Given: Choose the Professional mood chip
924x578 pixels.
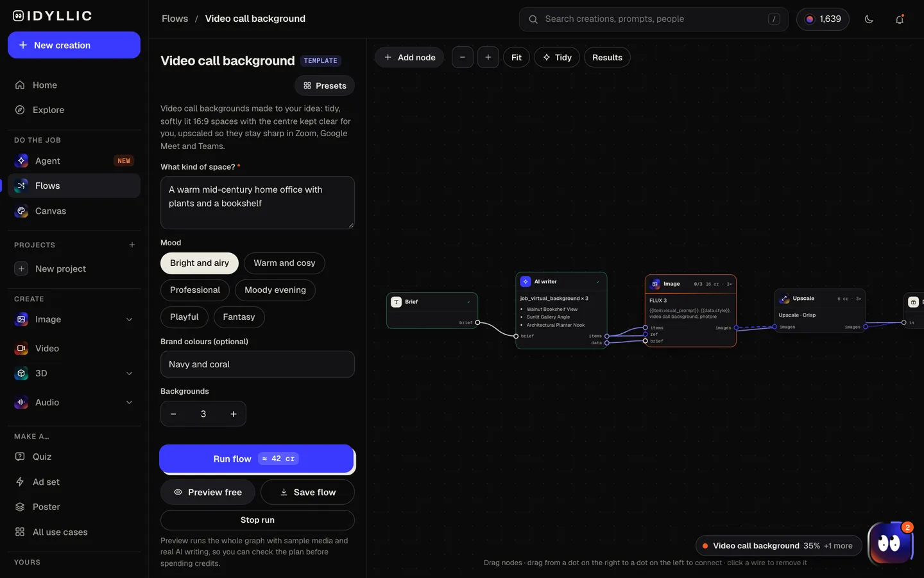Looking at the screenshot, I should [x=195, y=290].
